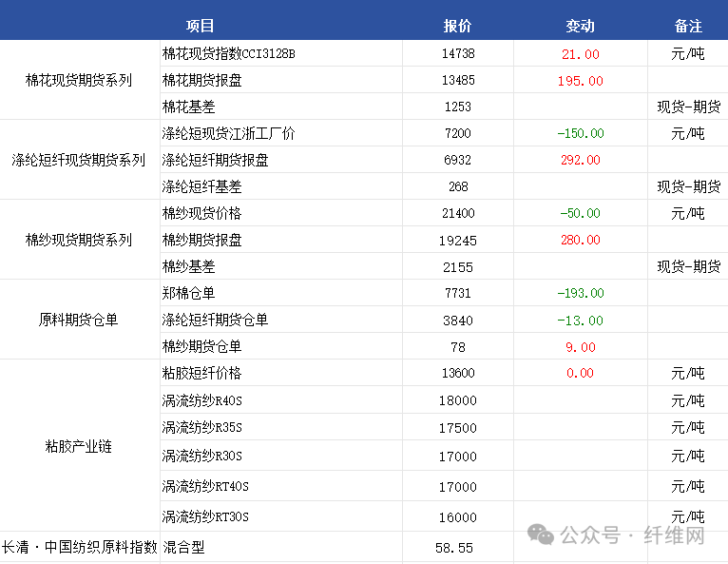Viewport: 728px width, 564px height.
Task: Select the RT30S price 16000
Action: 458,517
